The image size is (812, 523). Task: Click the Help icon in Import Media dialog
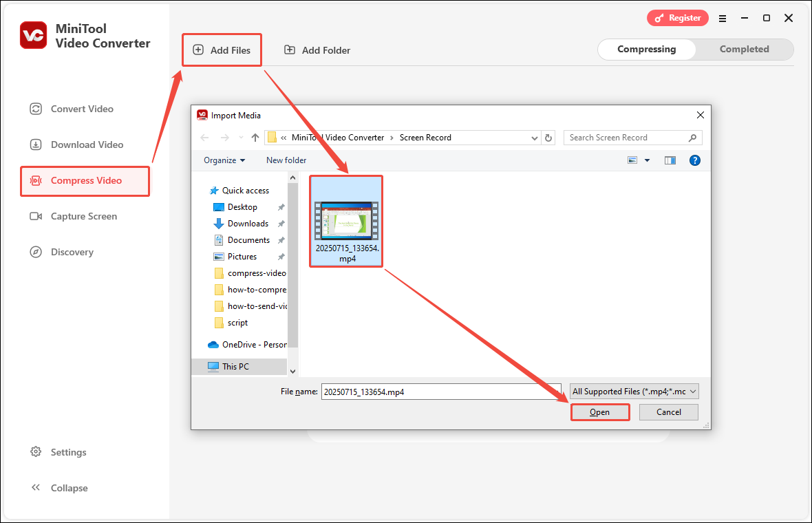694,160
